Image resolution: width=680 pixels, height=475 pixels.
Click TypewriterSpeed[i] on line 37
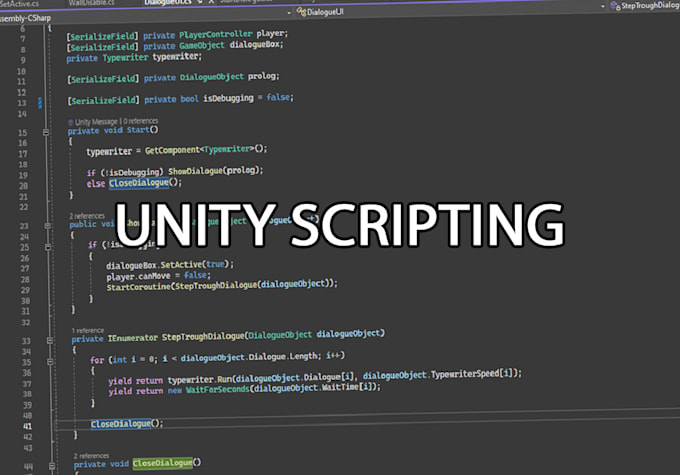[471, 373]
